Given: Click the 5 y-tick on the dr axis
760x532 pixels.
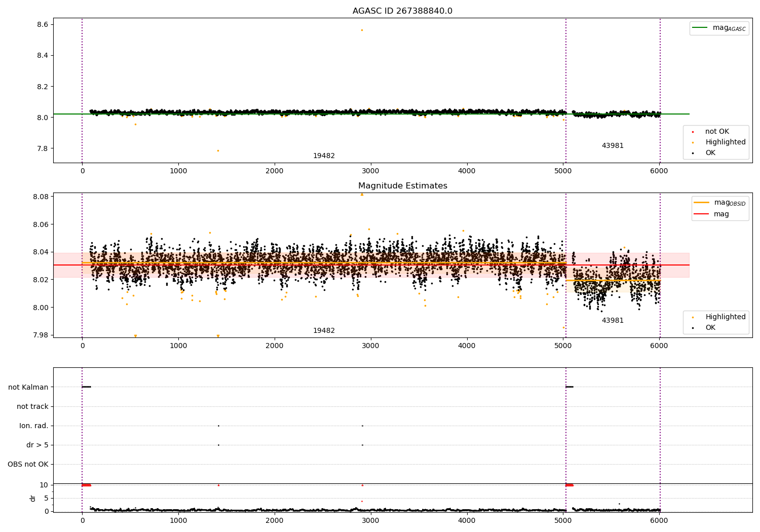Looking at the screenshot, I should [x=46, y=498].
